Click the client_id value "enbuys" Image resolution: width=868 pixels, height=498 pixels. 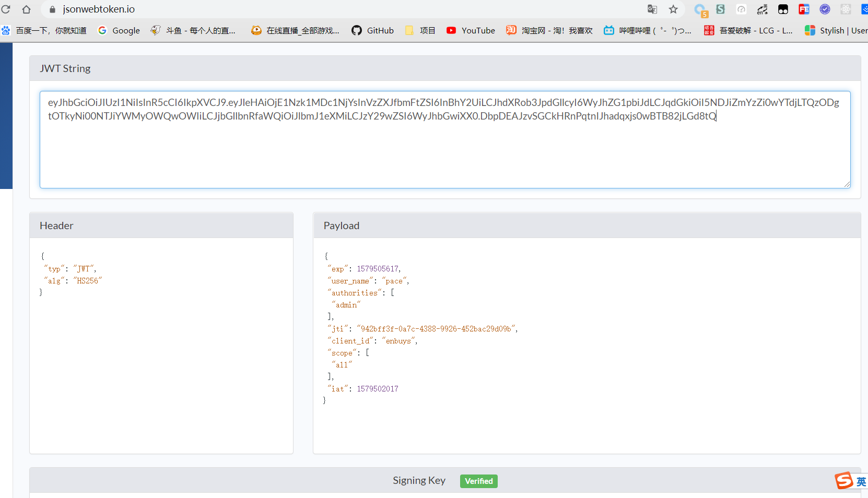click(x=398, y=341)
